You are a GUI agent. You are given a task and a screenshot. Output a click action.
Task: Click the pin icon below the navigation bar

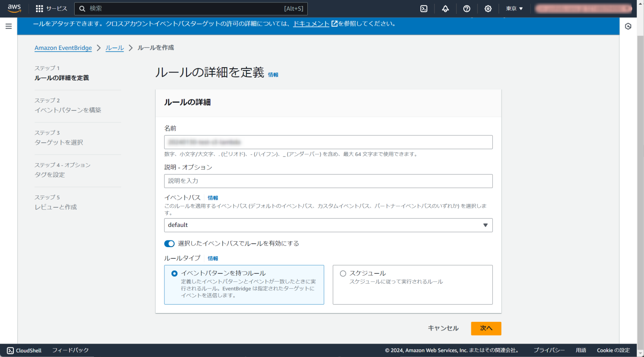coord(628,26)
